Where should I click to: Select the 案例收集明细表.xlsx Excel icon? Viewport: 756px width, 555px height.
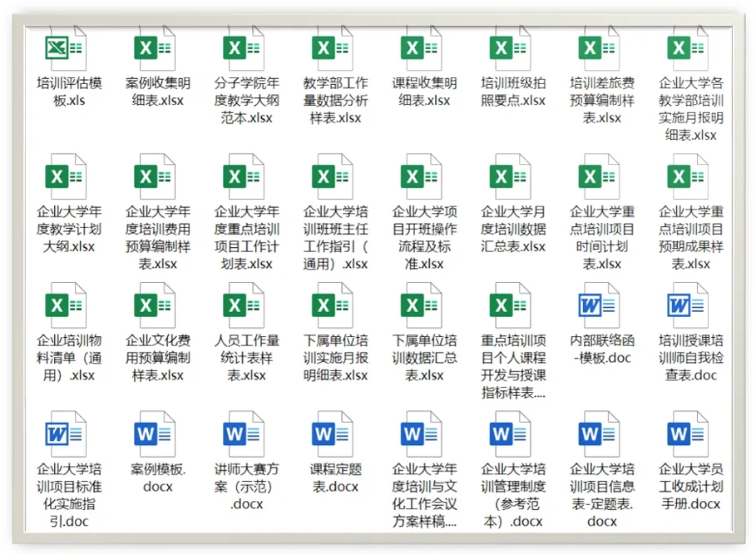(155, 47)
